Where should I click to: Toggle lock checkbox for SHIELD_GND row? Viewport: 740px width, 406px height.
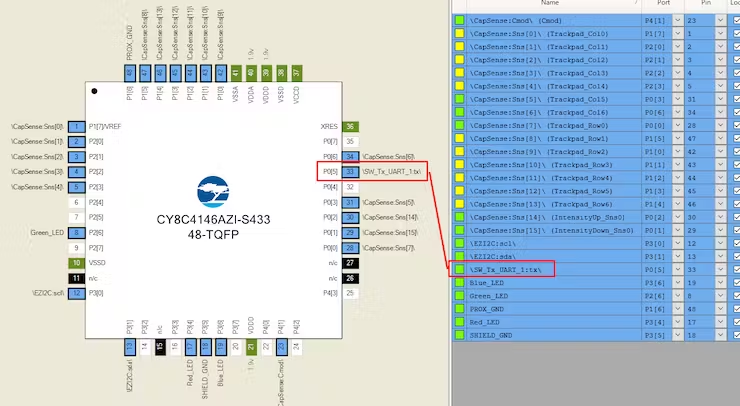(x=736, y=335)
